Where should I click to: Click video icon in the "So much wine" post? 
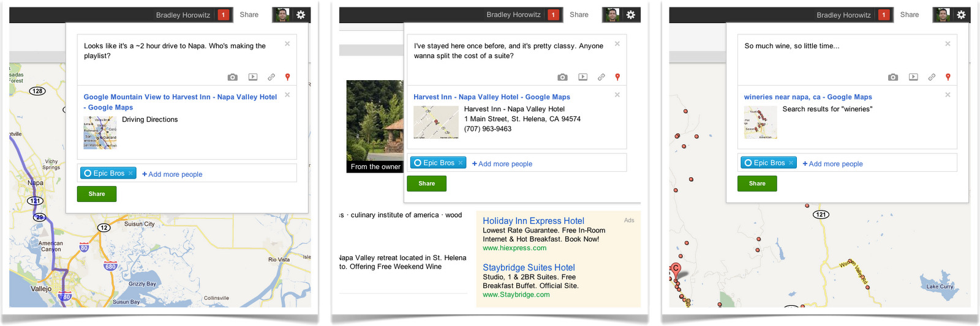coord(913,77)
